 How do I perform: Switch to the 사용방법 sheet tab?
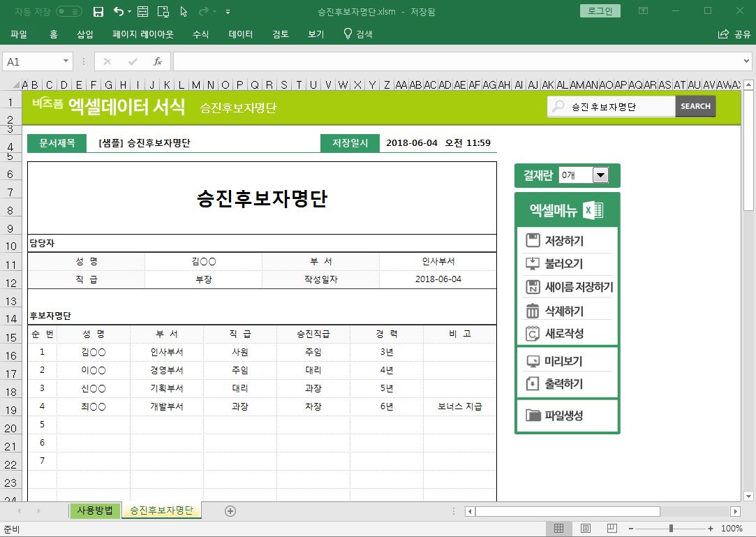[95, 510]
